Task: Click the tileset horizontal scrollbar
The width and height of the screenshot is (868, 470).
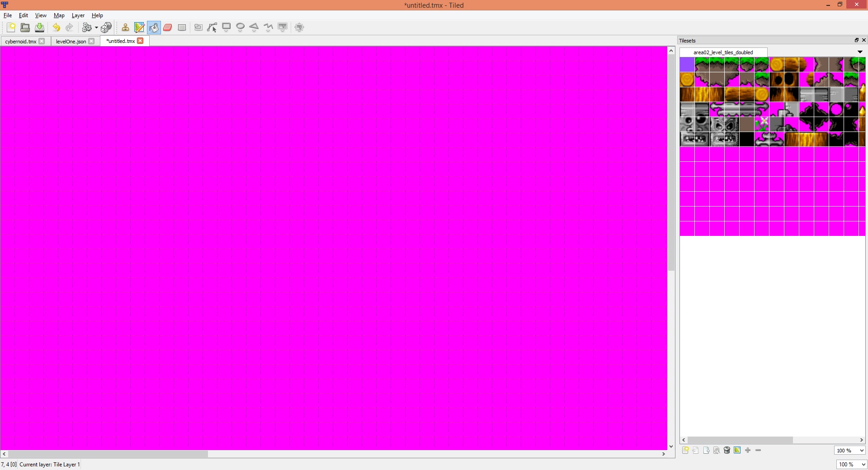Action: click(x=740, y=440)
